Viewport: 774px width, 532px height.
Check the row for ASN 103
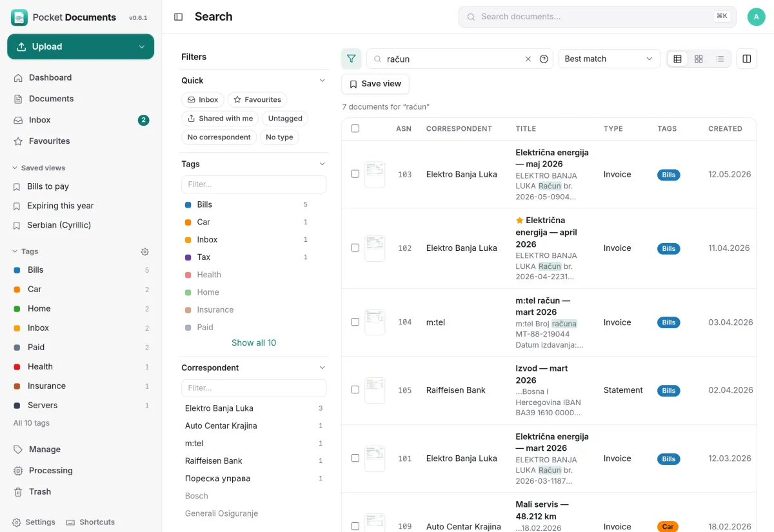tap(355, 174)
